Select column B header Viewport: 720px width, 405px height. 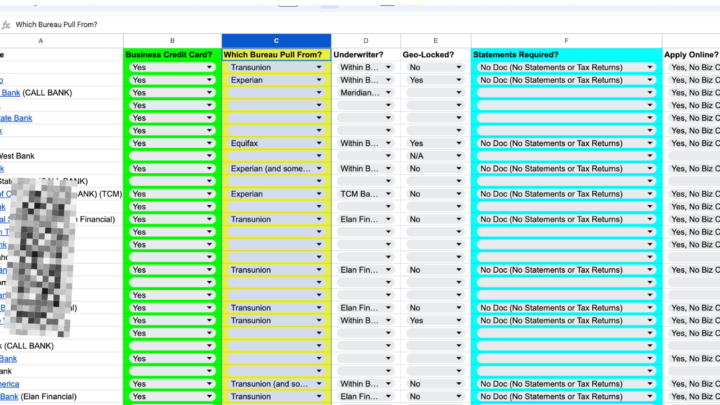coord(172,41)
